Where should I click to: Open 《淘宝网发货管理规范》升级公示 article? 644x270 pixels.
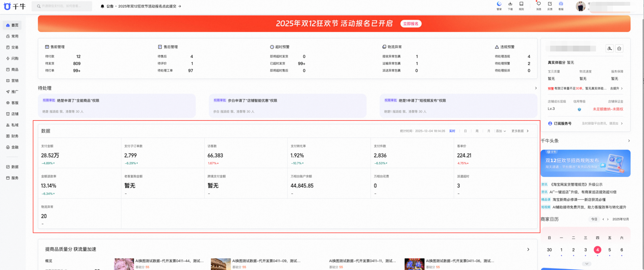577,185
